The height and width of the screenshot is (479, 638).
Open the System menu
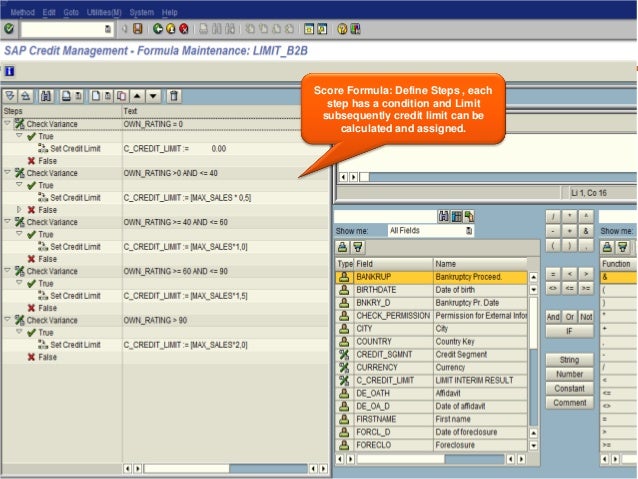[142, 13]
